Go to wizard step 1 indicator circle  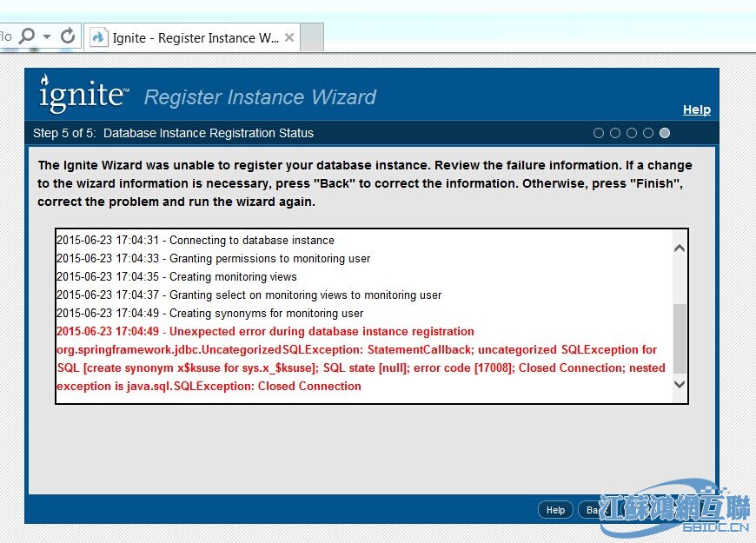coord(599,133)
